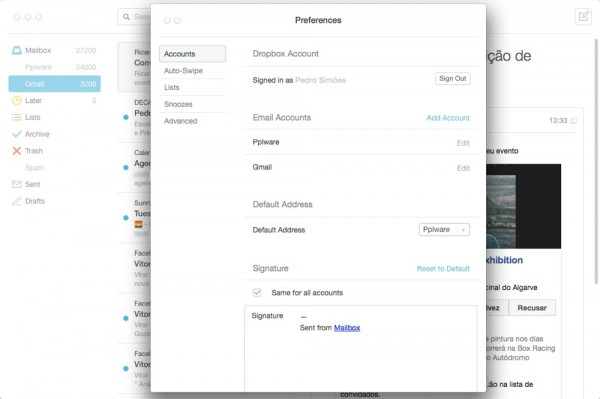Click the Sign Out button
The height and width of the screenshot is (399, 600).
[453, 78]
